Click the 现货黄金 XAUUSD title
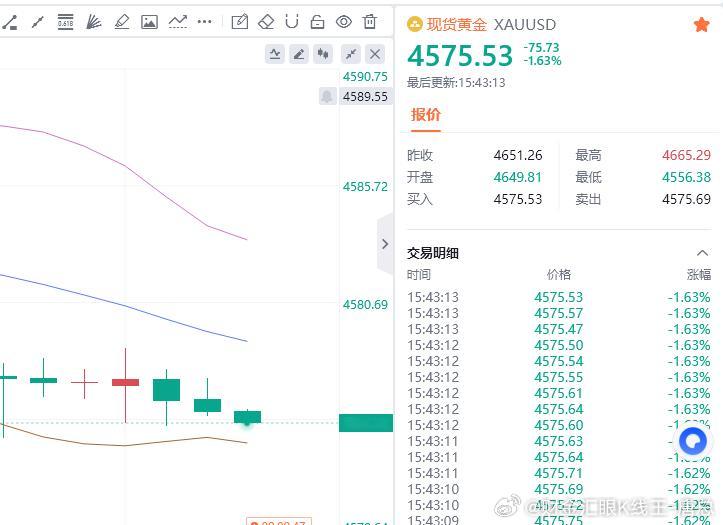 coord(491,24)
